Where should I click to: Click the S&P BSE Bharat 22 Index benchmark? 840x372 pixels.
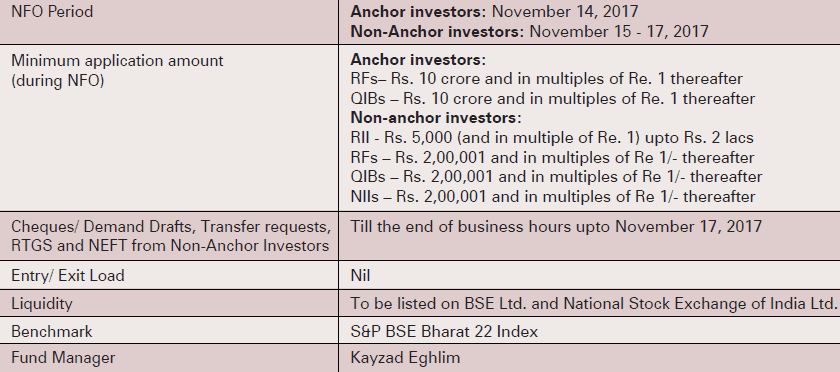(444, 331)
